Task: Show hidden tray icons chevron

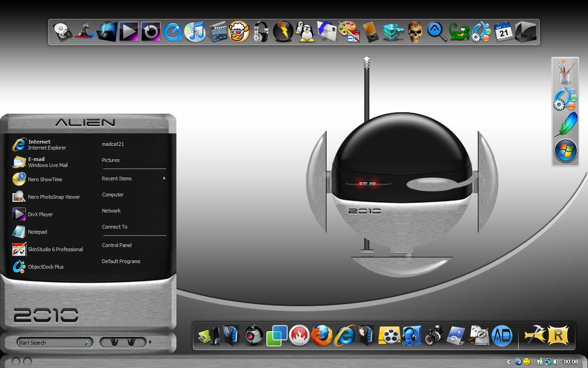Action: (x=509, y=362)
